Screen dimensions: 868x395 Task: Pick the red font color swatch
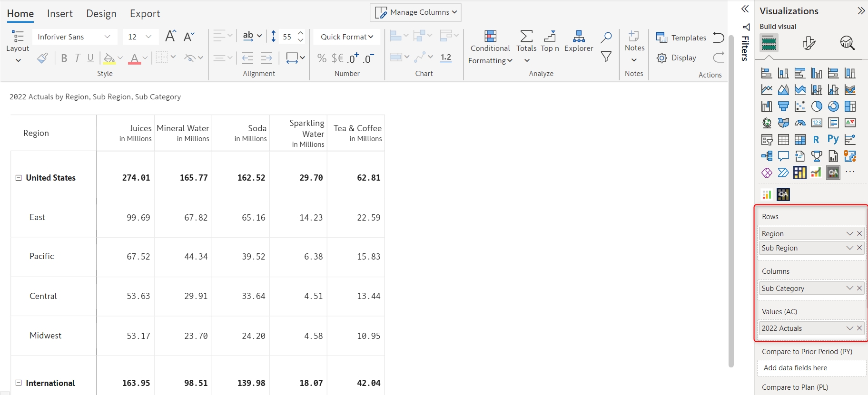(134, 58)
